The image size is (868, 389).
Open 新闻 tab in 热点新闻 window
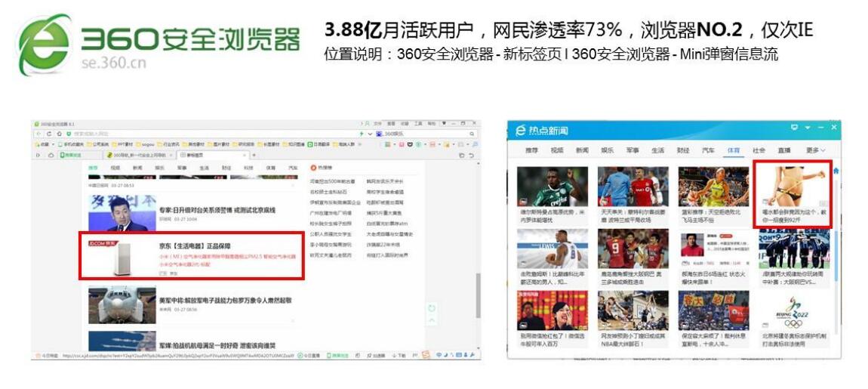pyautogui.click(x=583, y=150)
